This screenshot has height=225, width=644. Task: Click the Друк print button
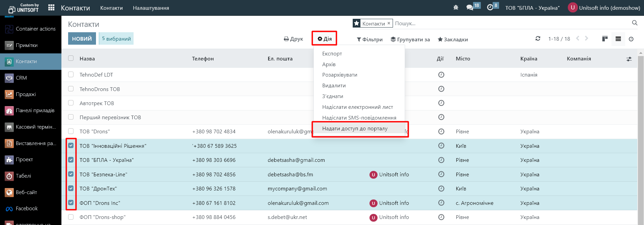(x=293, y=39)
